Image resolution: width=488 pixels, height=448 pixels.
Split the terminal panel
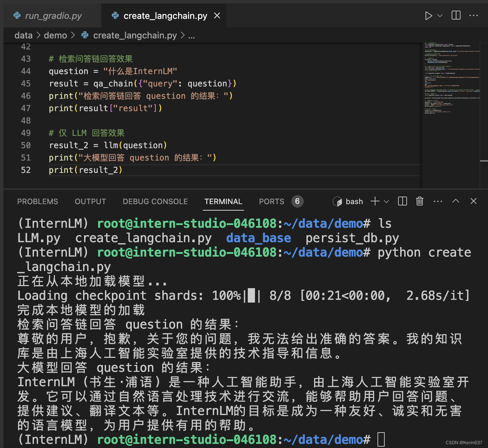click(403, 201)
